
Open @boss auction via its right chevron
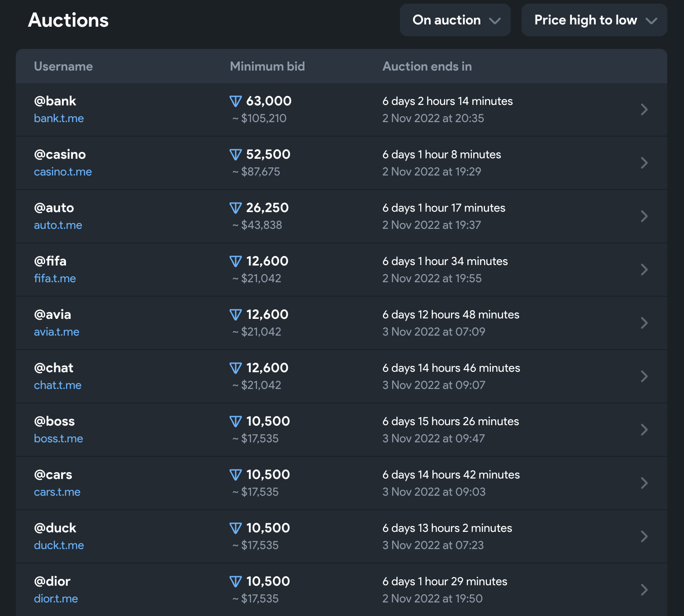coord(644,430)
